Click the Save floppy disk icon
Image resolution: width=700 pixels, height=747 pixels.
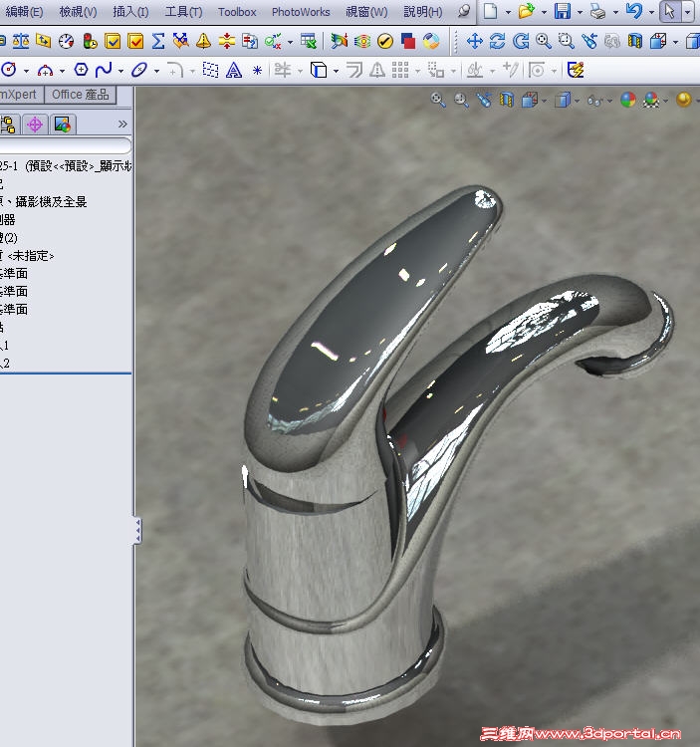pyautogui.click(x=563, y=11)
